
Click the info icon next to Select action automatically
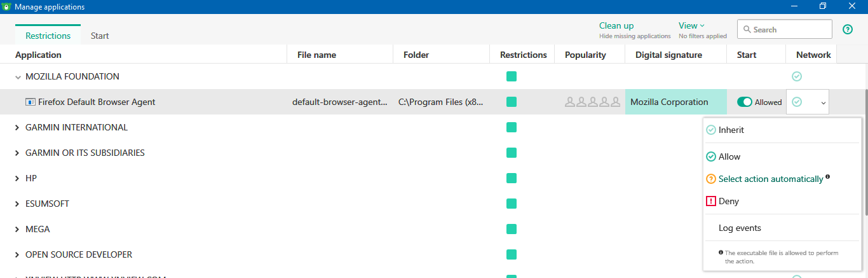click(x=828, y=177)
